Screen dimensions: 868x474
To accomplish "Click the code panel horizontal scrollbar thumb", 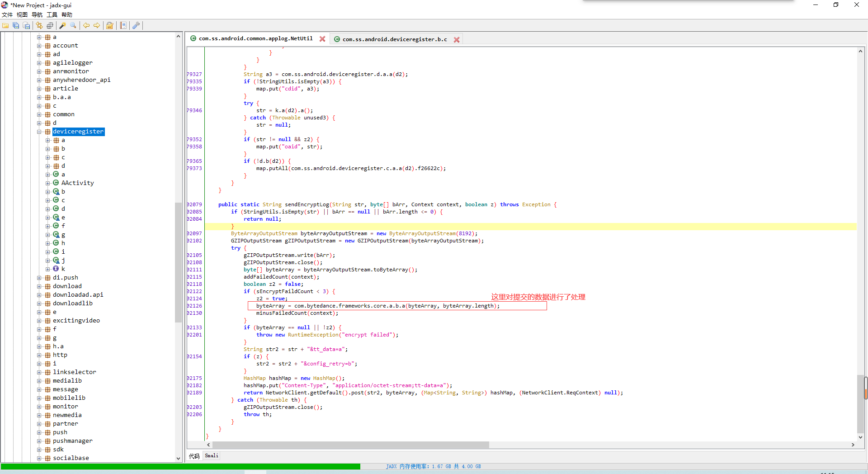I will click(x=351, y=445).
